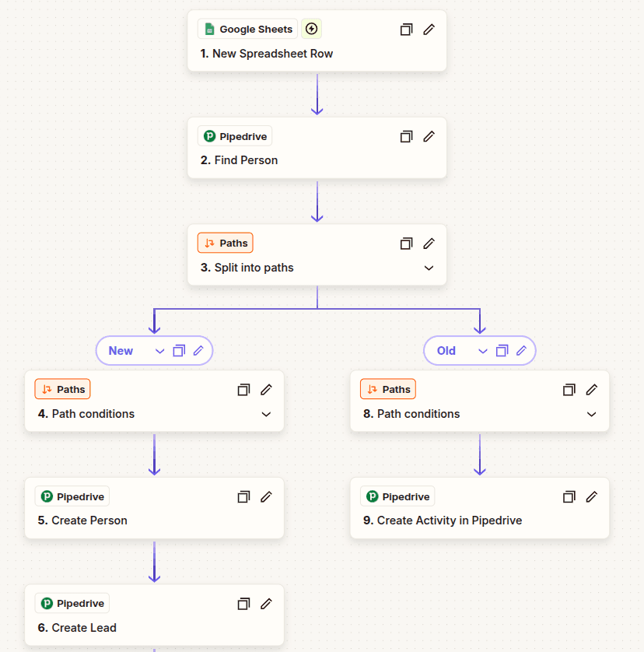Viewport: 644px width, 652px height.
Task: Click the Google Sheets app icon
Action: [x=208, y=29]
